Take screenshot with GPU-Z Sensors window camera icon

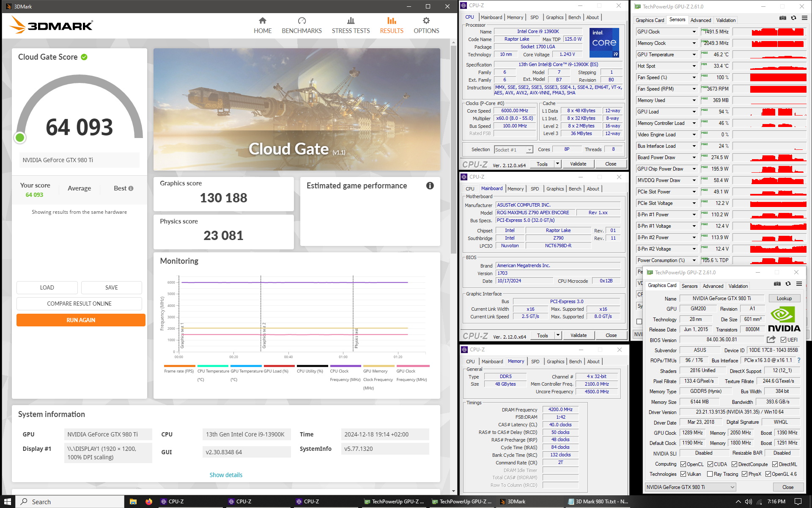coord(783,18)
